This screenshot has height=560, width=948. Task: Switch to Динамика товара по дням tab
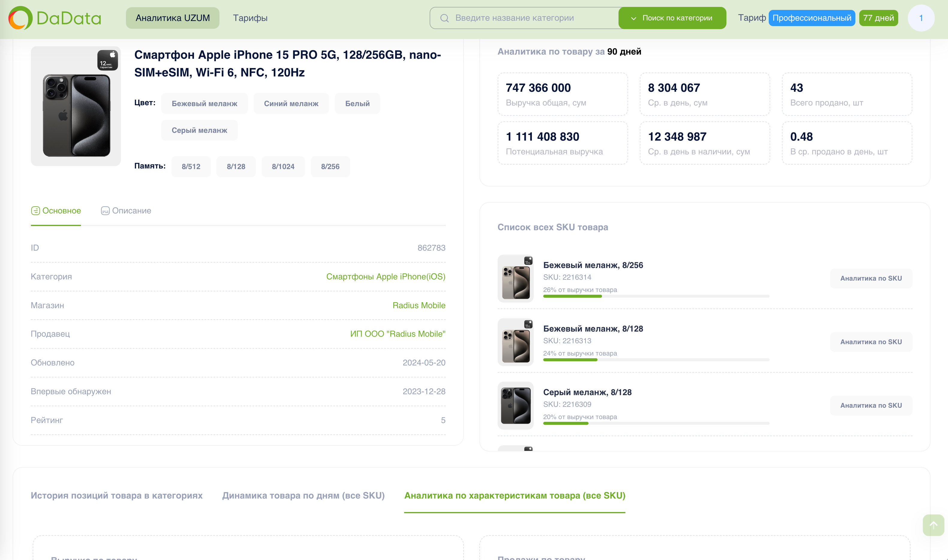click(303, 496)
